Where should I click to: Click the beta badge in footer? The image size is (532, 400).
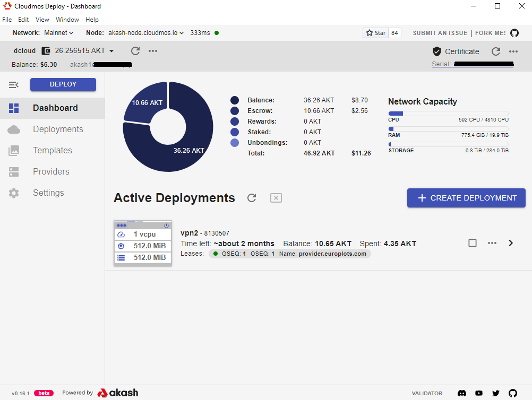(x=44, y=393)
